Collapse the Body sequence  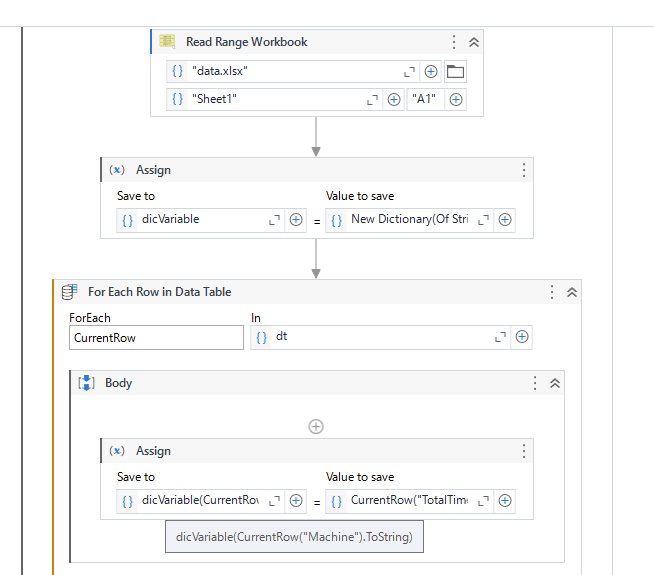click(555, 383)
